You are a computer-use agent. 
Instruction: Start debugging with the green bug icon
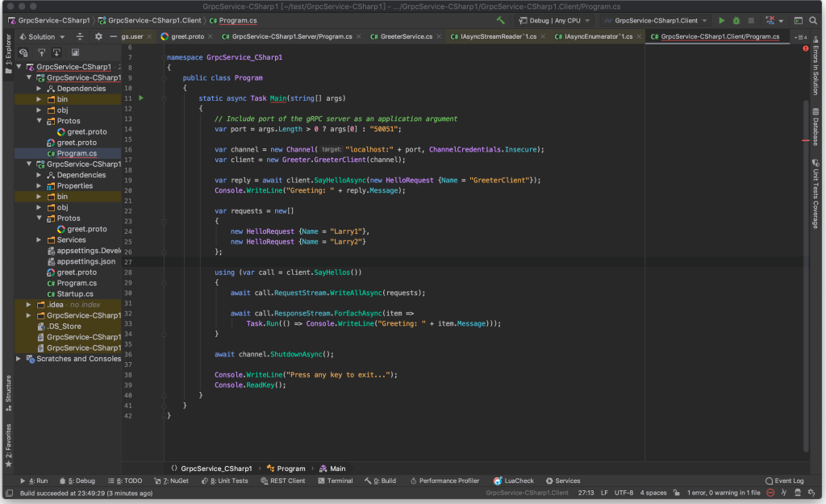(x=736, y=20)
